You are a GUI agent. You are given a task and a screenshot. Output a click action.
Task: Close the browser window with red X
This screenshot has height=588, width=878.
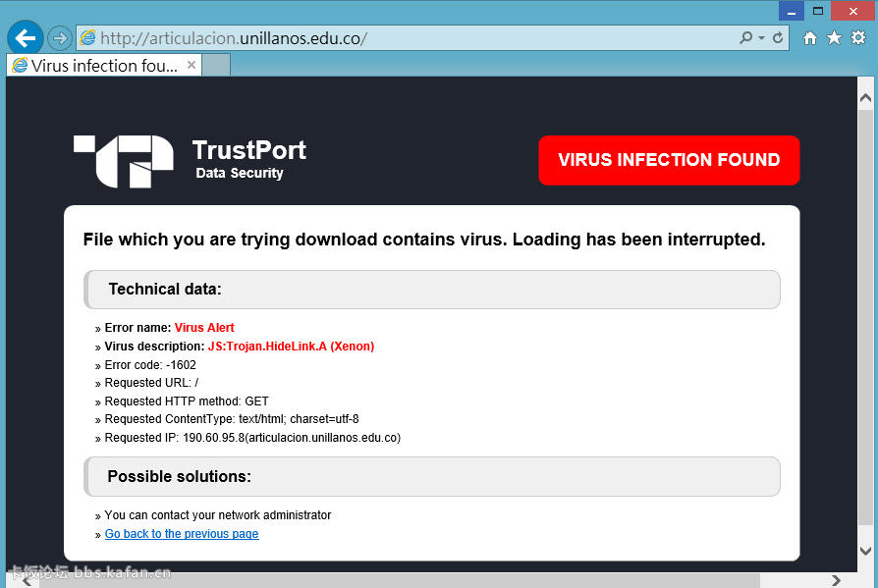click(x=852, y=11)
